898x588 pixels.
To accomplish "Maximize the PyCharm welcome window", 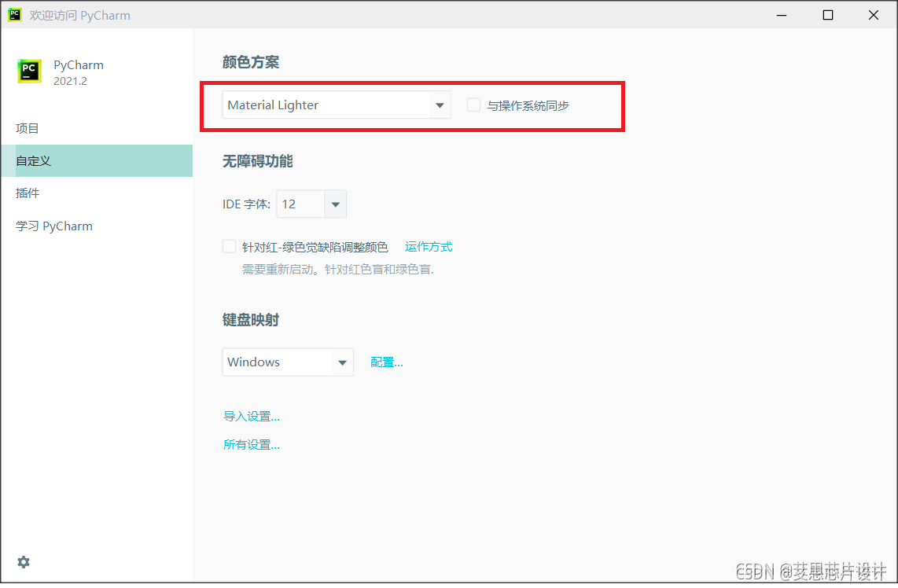I will (827, 15).
